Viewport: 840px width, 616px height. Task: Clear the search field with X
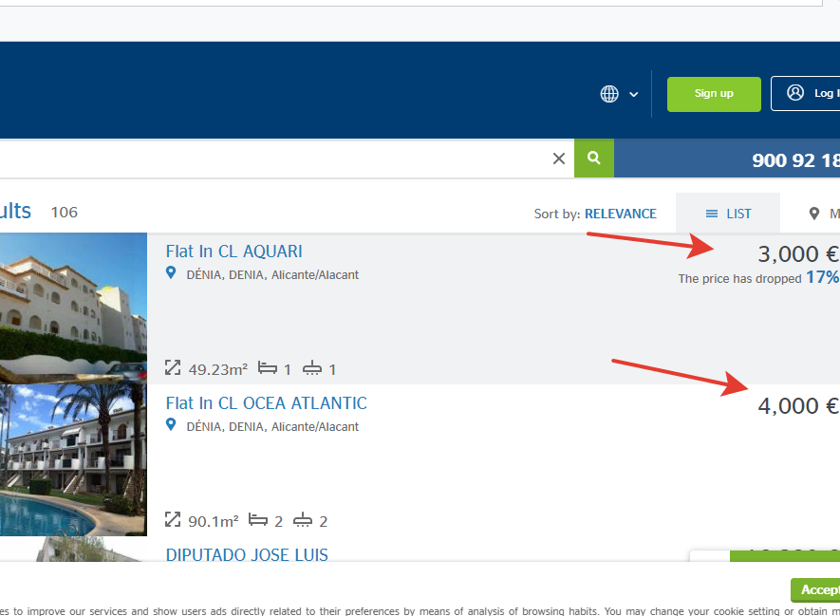coord(559,159)
